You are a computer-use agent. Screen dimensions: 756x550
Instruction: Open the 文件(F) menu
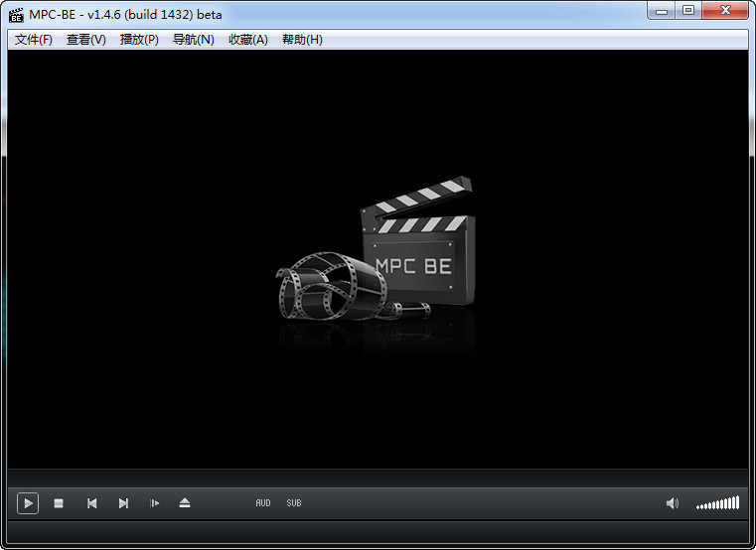(x=34, y=40)
